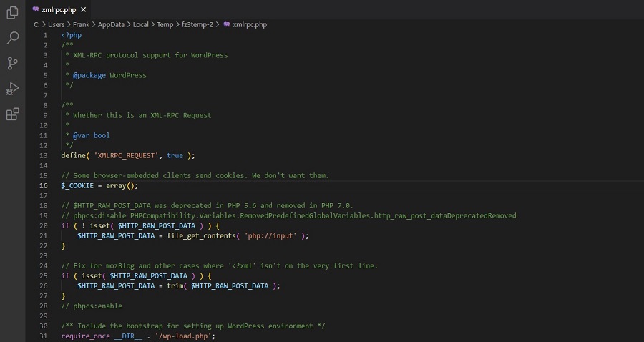644x342 pixels.
Task: Click '// phpcs:enable' comment
Action: [x=92, y=306]
